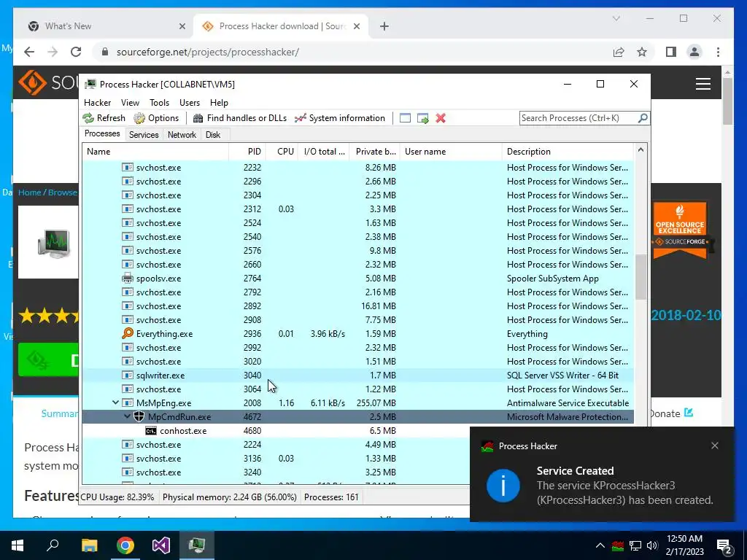Open Options in Process Hacker toolbar
Viewport: 747px width, 560px height.
pos(156,118)
